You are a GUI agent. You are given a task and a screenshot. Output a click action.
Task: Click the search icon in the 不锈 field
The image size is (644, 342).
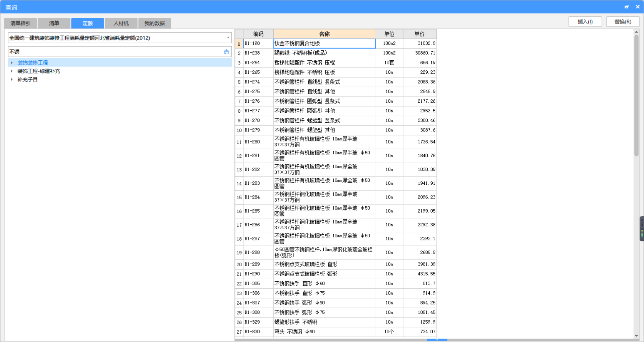click(x=226, y=52)
